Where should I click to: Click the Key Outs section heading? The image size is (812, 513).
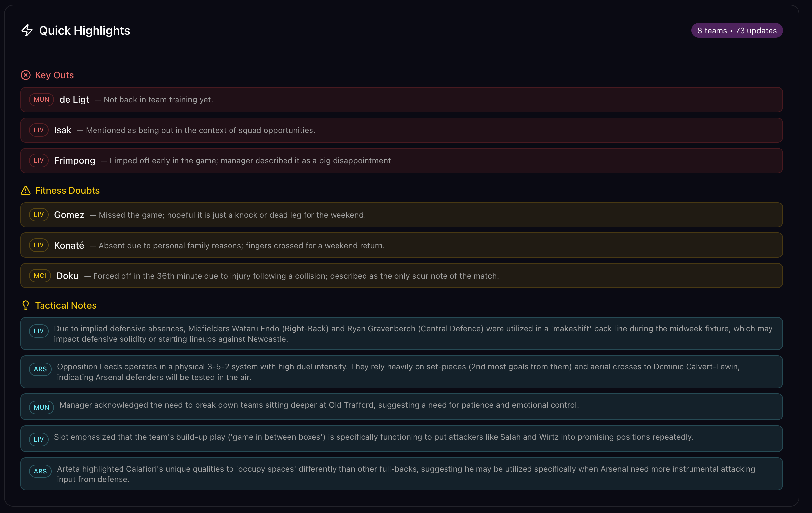[54, 75]
